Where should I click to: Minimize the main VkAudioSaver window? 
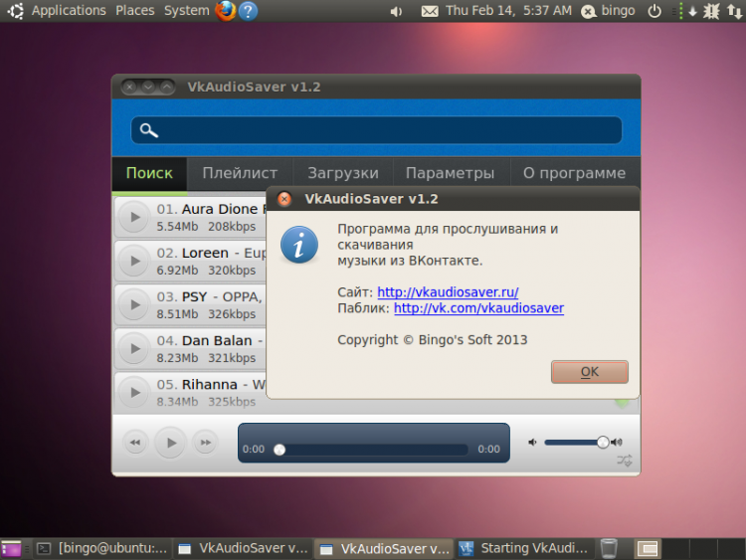pos(148,87)
